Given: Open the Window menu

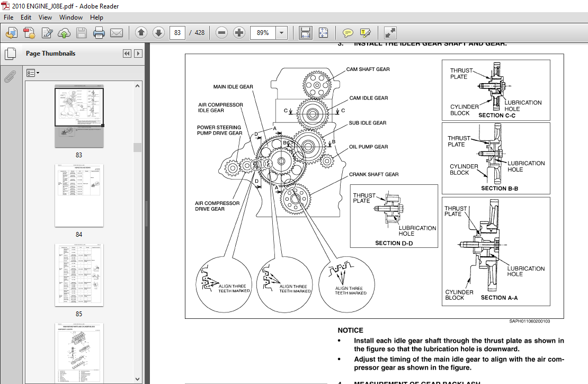Looking at the screenshot, I should [x=71, y=17].
